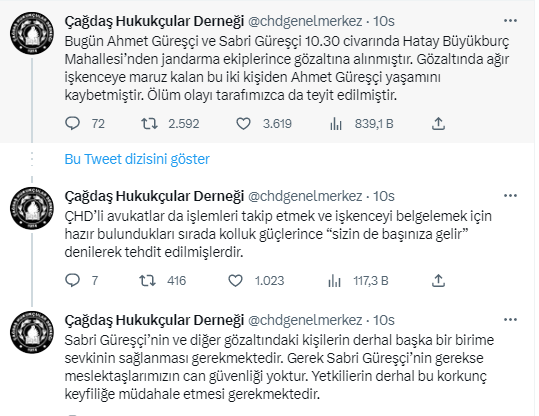This screenshot has height=416, width=539.
Task: Open @chdgenelmerkez handle on first tweet
Action: [305, 21]
